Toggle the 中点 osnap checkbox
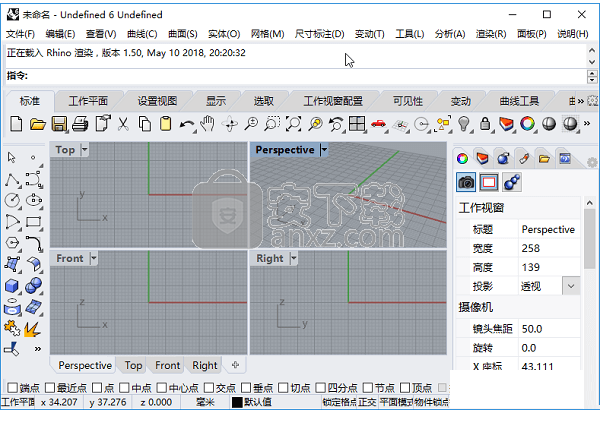The image size is (601, 421). (x=123, y=388)
